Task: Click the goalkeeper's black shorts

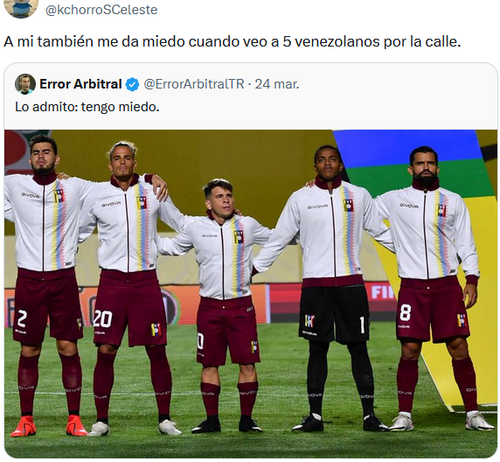Action: 334,314
